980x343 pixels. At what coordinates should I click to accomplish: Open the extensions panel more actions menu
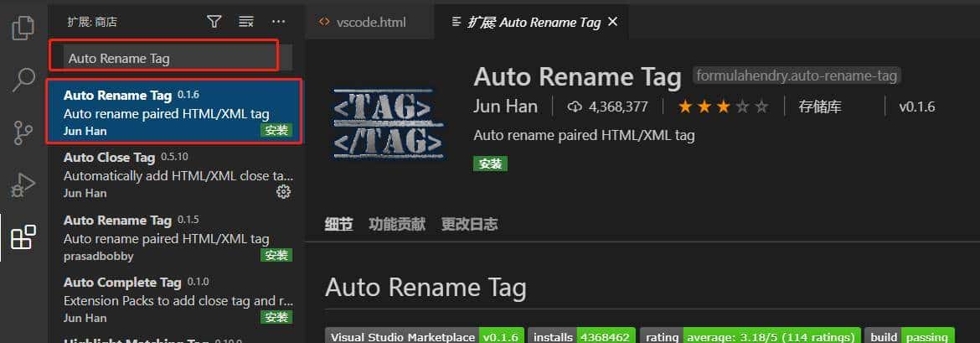click(x=279, y=22)
